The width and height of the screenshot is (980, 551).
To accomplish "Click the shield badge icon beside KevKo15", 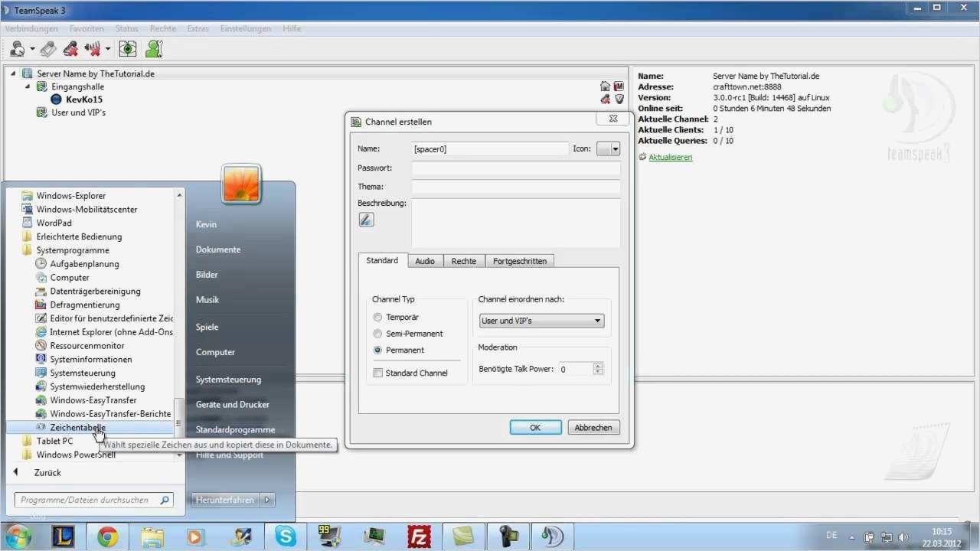I will pyautogui.click(x=619, y=99).
